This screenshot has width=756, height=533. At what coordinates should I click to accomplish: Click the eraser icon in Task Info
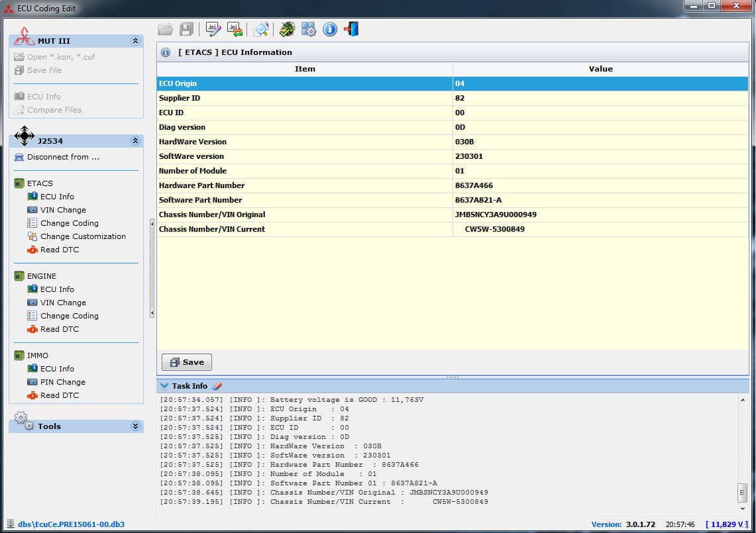pyautogui.click(x=217, y=386)
